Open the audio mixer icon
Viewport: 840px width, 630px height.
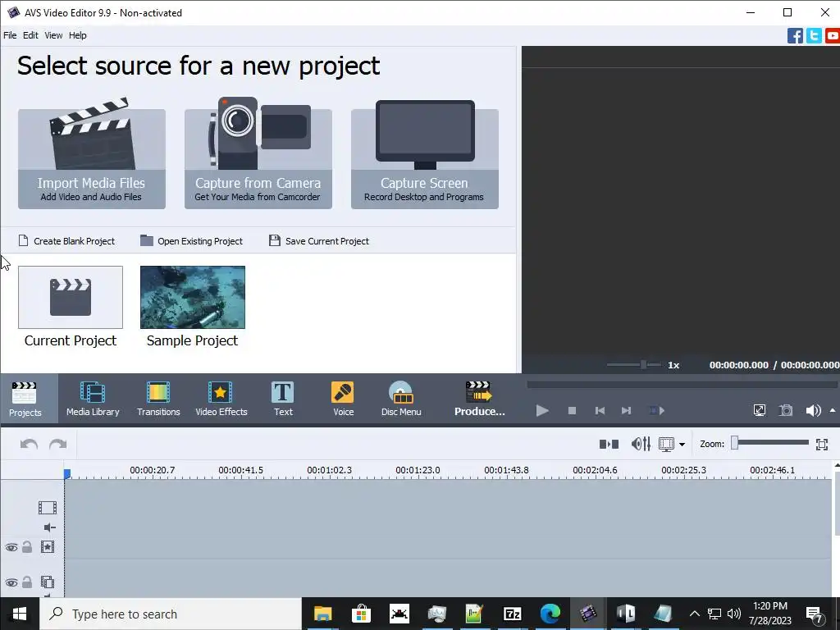click(641, 444)
